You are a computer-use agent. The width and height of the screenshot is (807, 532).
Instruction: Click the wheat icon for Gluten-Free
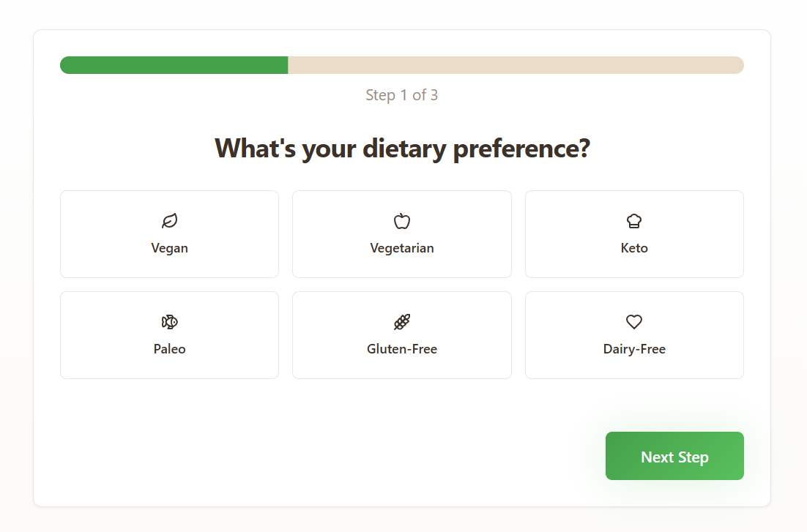(402, 321)
